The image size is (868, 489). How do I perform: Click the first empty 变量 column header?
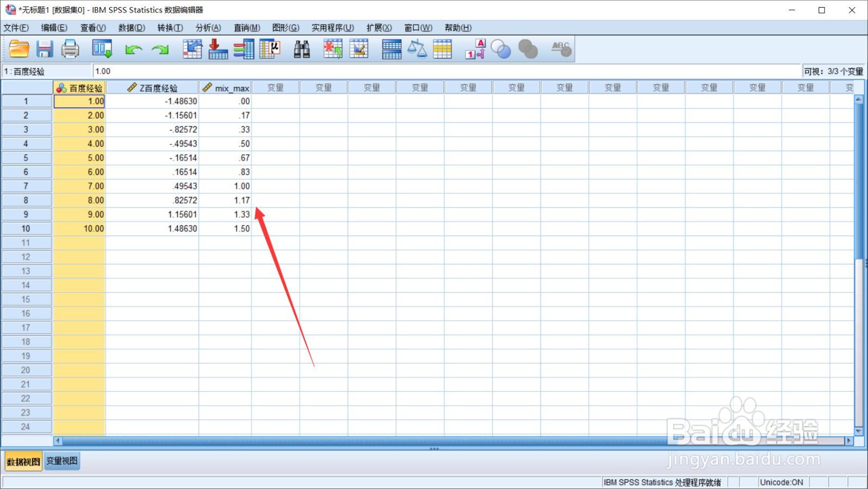click(x=275, y=87)
